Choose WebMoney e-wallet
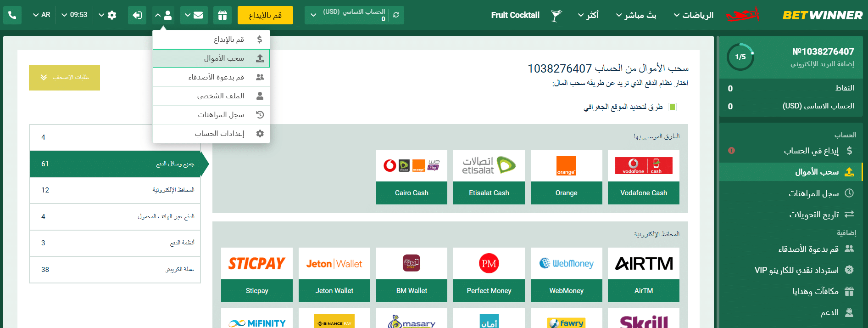 (566, 275)
